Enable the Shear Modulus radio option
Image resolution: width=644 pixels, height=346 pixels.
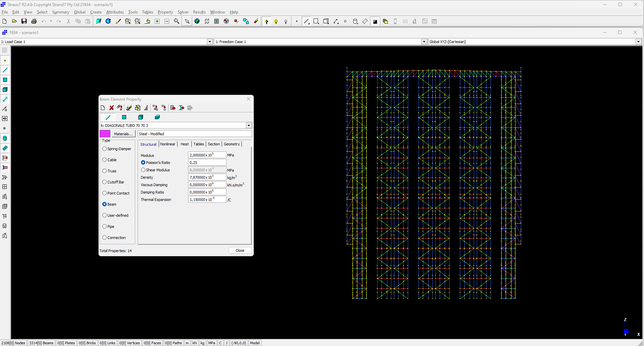coord(143,170)
